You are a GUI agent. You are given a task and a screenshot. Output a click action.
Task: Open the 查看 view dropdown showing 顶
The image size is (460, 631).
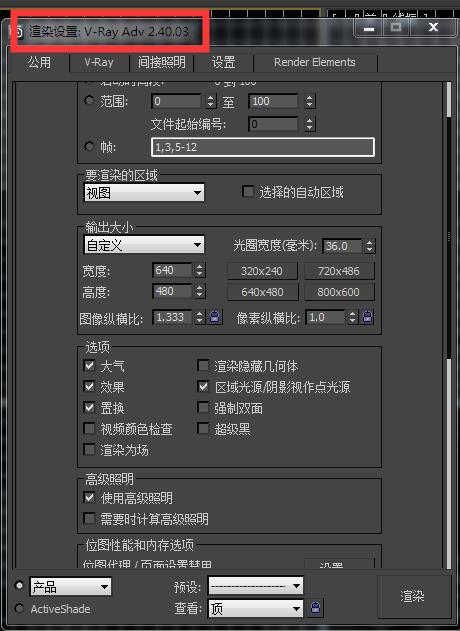pos(256,608)
